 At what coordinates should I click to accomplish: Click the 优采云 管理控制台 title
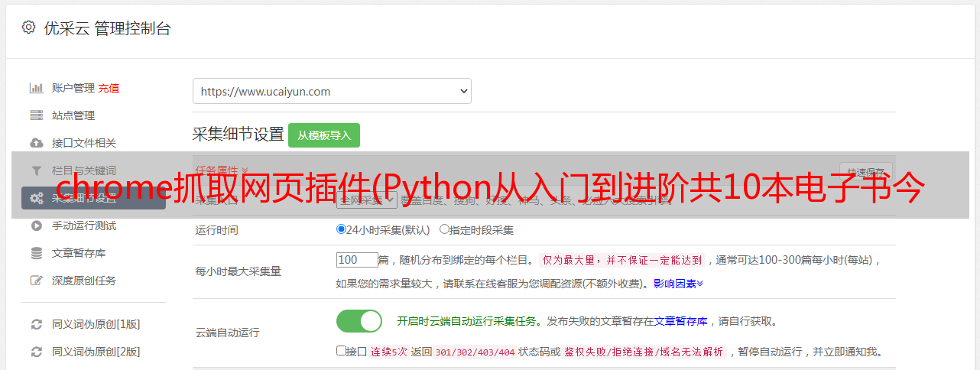[x=106, y=28]
